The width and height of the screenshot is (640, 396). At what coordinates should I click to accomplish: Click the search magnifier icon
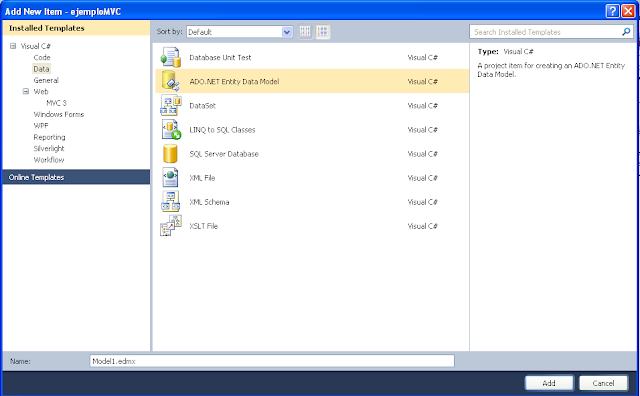click(x=626, y=32)
